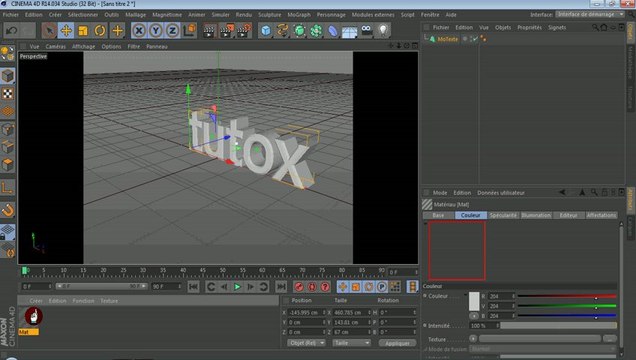Activate the Rotate tool
This screenshot has height=360, width=636.
coord(100,30)
